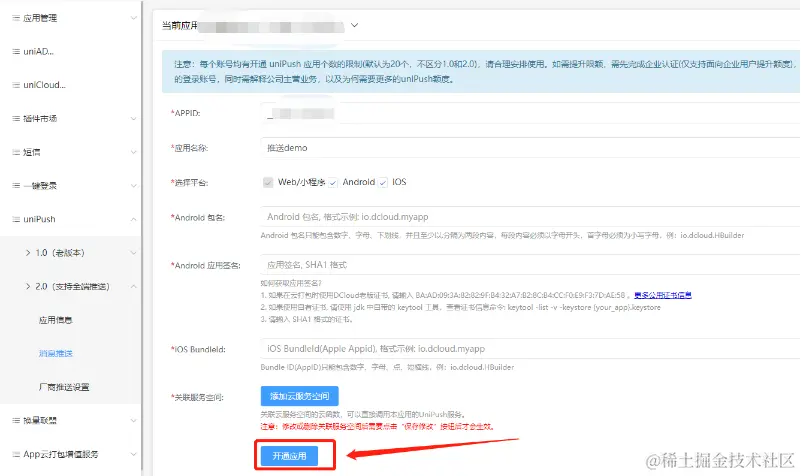Expand 应用管理 menu chevron
Image resolution: width=801 pixels, height=476 pixels.
tap(133, 18)
